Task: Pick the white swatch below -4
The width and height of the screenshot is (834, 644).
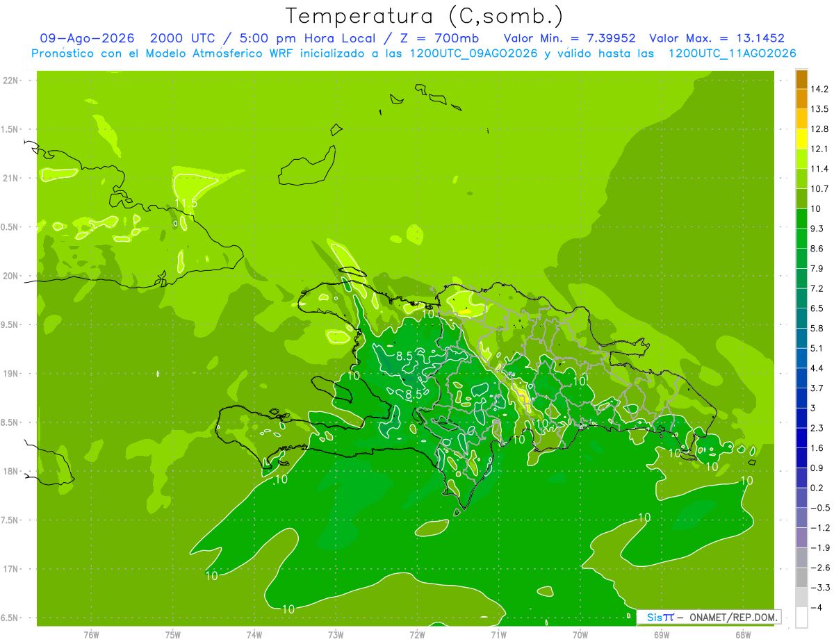Action: pyautogui.click(x=801, y=617)
